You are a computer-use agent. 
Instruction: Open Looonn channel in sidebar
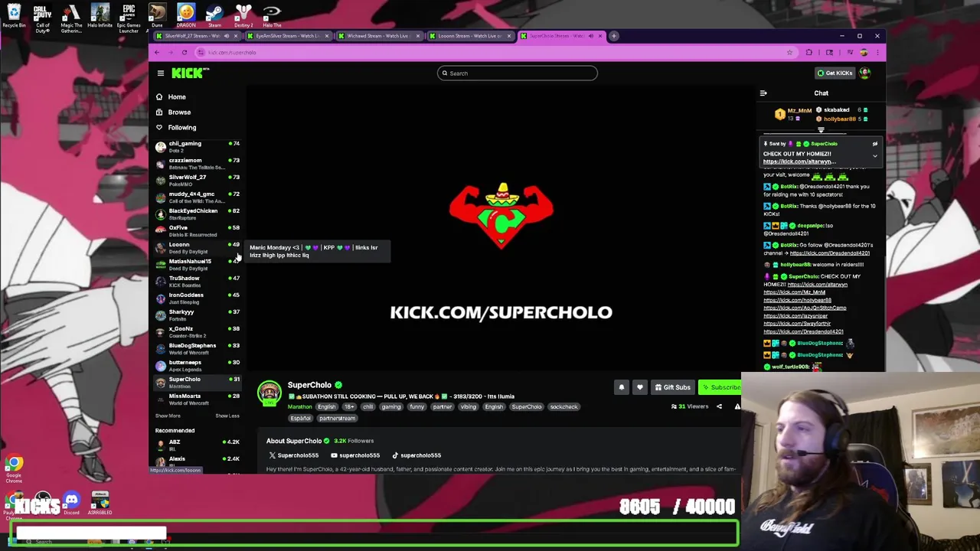pos(198,247)
